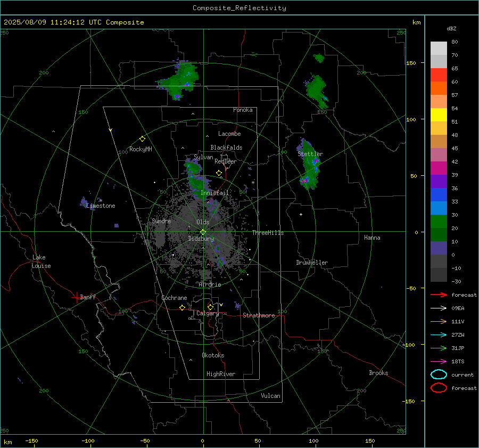Select the red forecast ellipse icon
Screen dimensions: 479x448
[x=439, y=388]
